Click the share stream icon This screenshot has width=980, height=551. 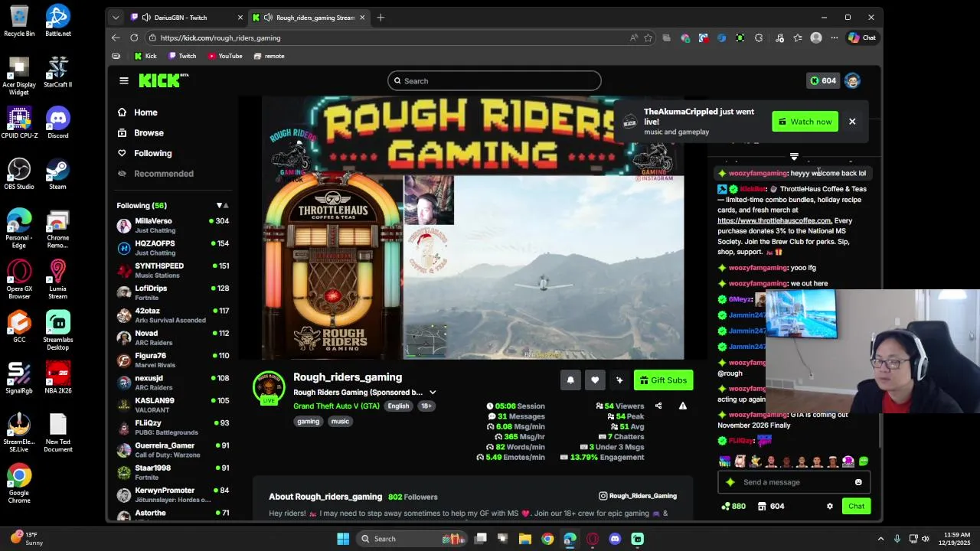tap(658, 406)
